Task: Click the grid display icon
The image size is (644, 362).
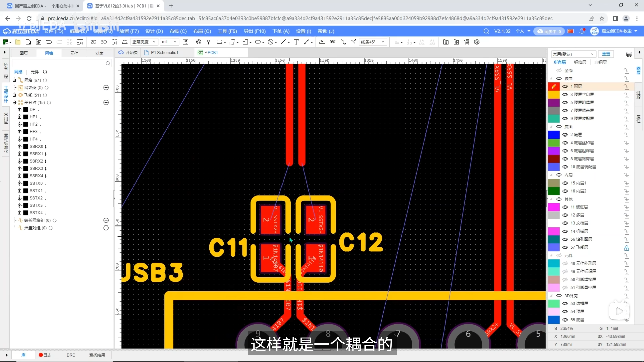Action: (x=185, y=42)
